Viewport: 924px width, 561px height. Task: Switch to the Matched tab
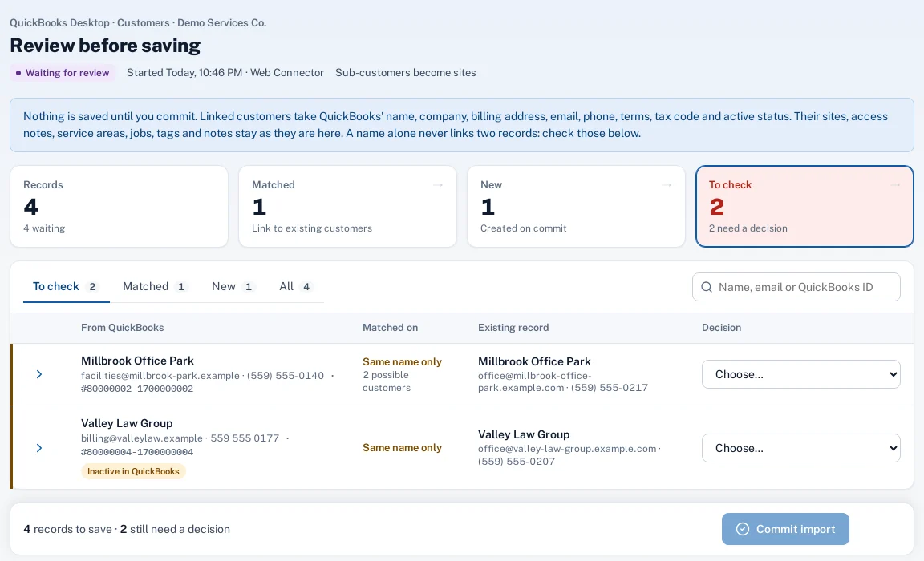coord(155,287)
